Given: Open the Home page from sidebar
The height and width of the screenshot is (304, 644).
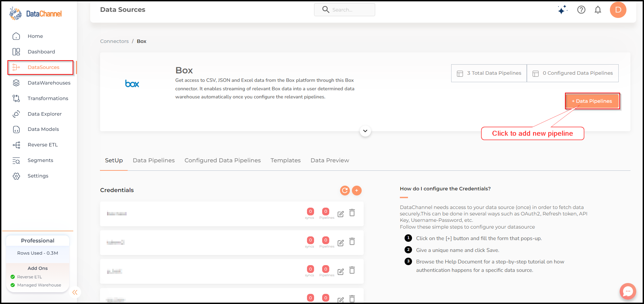Looking at the screenshot, I should click(x=35, y=36).
